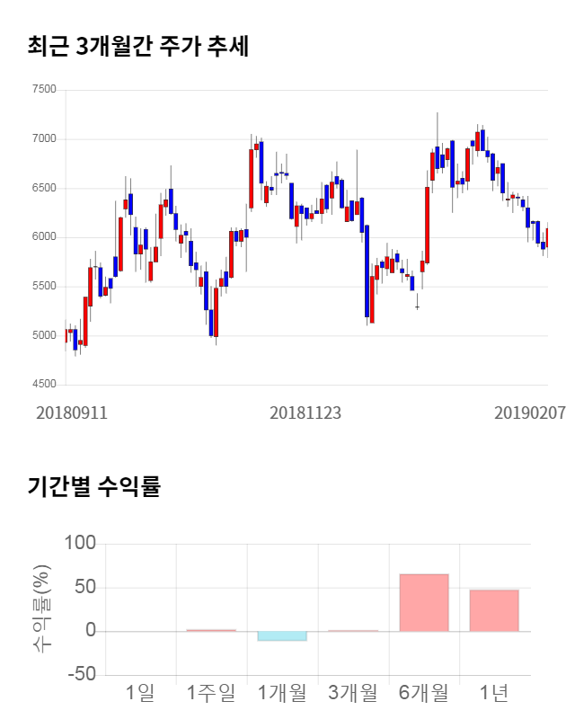Click the 20181123 date label
The height and width of the screenshot is (728, 575).
305,413
